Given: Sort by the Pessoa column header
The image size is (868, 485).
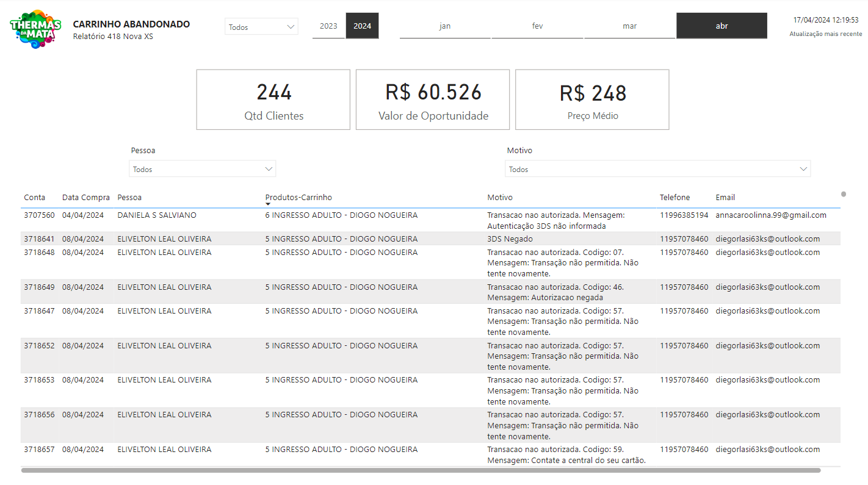Looking at the screenshot, I should click(129, 197).
